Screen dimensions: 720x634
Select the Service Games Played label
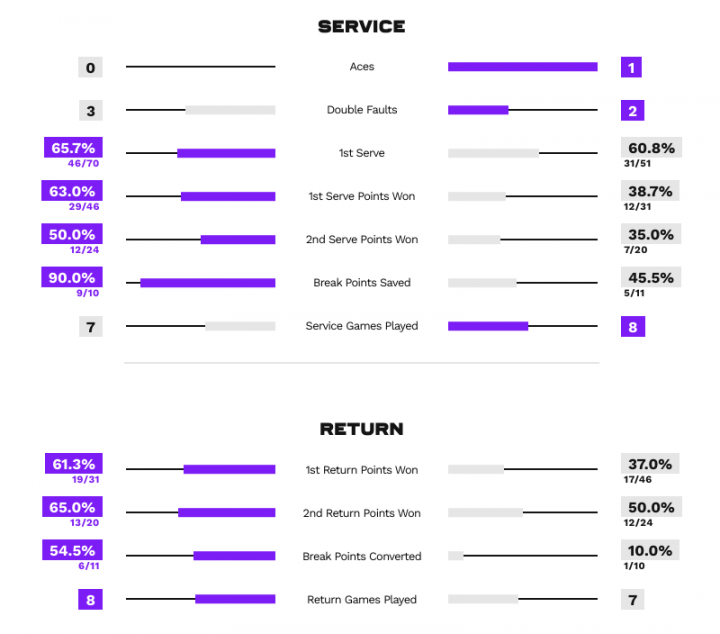coord(362,326)
